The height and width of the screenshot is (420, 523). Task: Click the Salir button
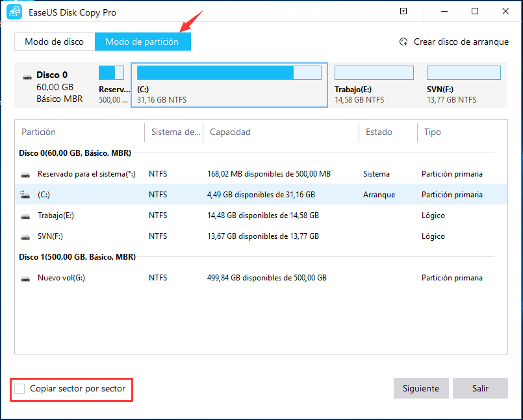480,388
